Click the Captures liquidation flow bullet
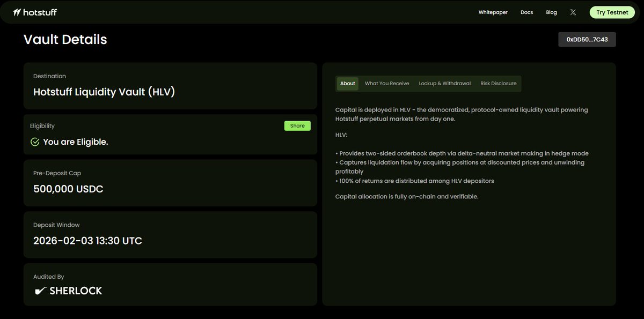Viewport: 644px width, 319px height. pos(460,167)
